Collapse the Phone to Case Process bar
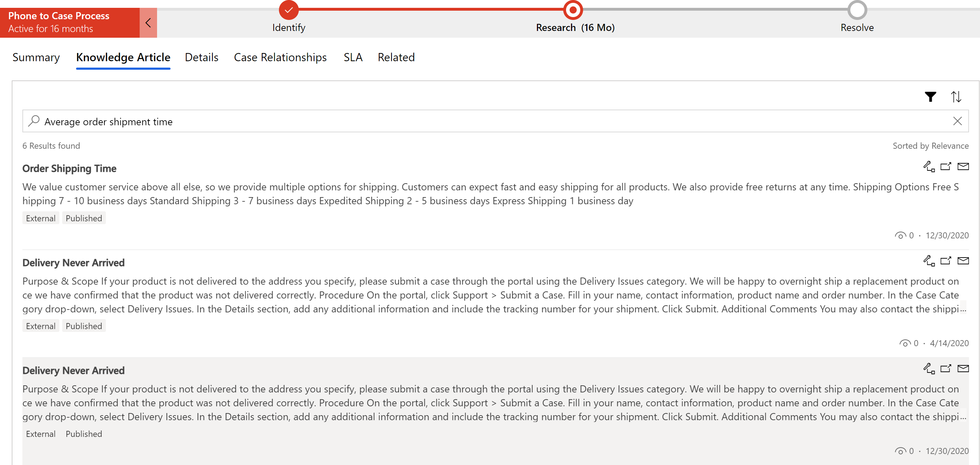Screen dimensions: 980x465 pyautogui.click(x=147, y=22)
